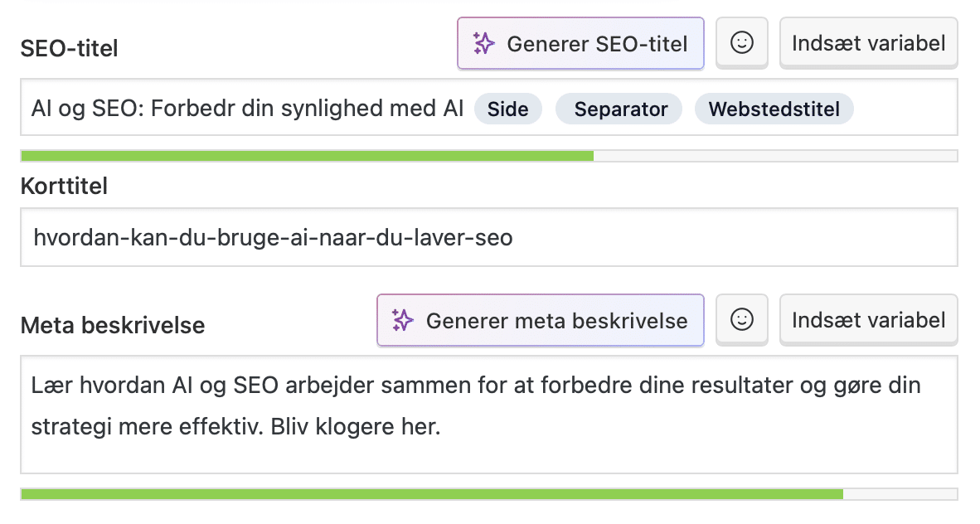Click the green meta description length progress bar
Image resolution: width=980 pixels, height=524 pixels.
[431, 494]
